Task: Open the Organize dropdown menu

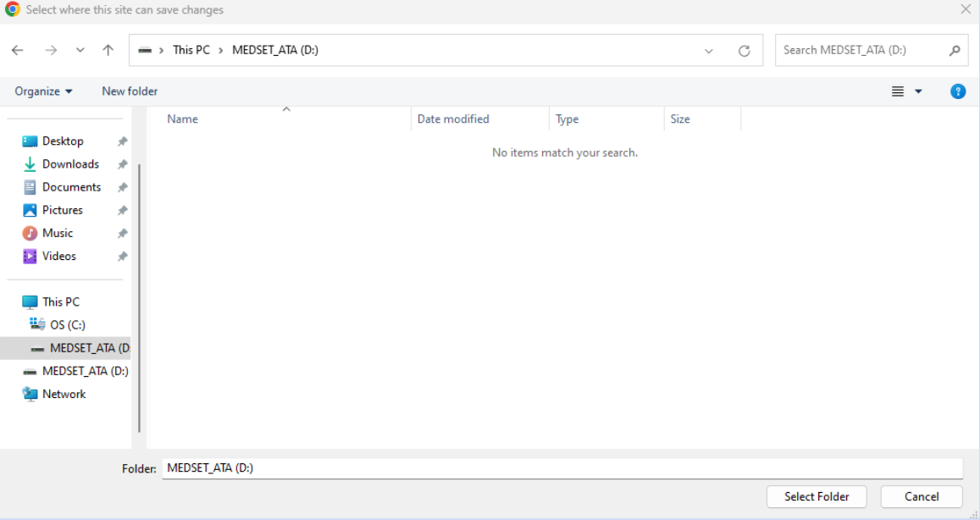Action: coord(42,91)
